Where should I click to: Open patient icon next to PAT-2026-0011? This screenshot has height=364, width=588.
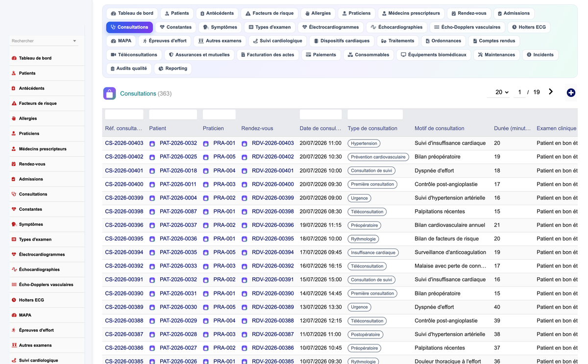click(152, 185)
